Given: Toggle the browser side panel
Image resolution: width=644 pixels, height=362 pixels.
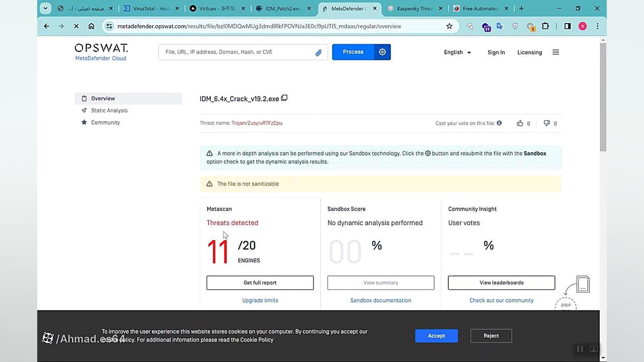Looking at the screenshot, I should [x=568, y=26].
